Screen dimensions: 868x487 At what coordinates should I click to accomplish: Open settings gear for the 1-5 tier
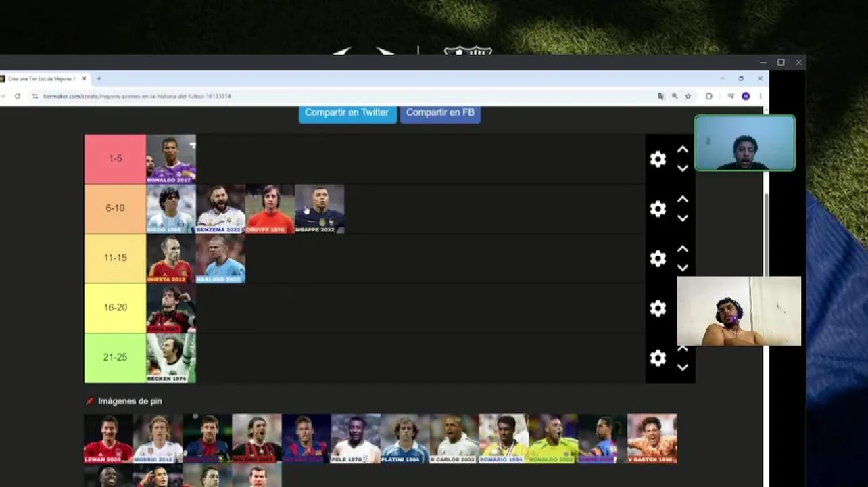(658, 159)
